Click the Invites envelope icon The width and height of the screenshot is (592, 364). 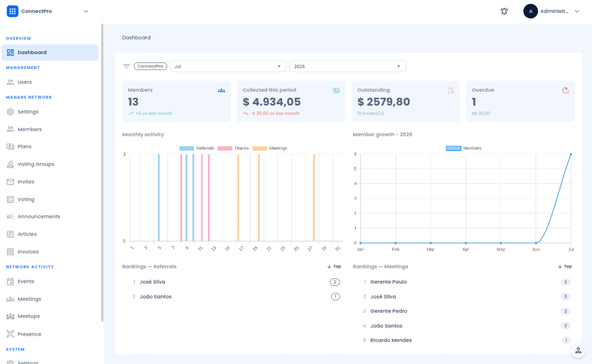point(10,182)
